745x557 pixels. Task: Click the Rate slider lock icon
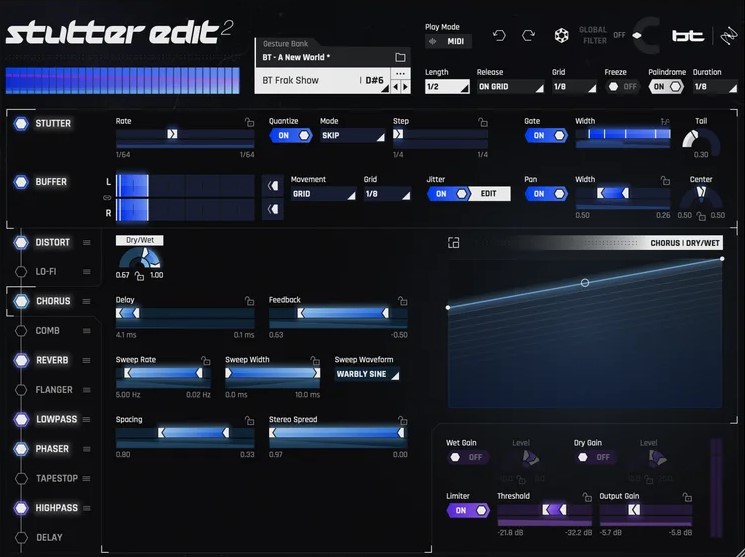[249, 122]
